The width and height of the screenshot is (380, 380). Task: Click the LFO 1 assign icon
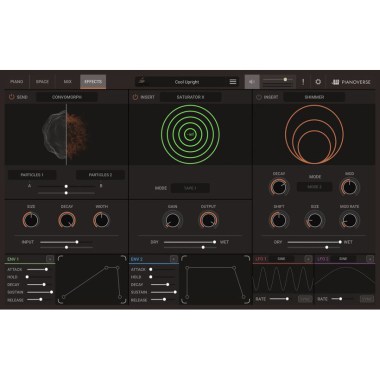[308, 259]
